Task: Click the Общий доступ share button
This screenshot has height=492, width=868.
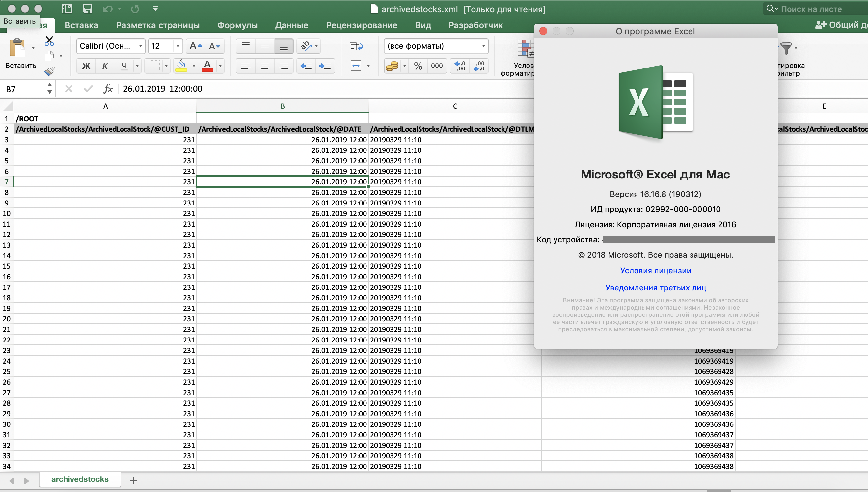Action: (841, 25)
